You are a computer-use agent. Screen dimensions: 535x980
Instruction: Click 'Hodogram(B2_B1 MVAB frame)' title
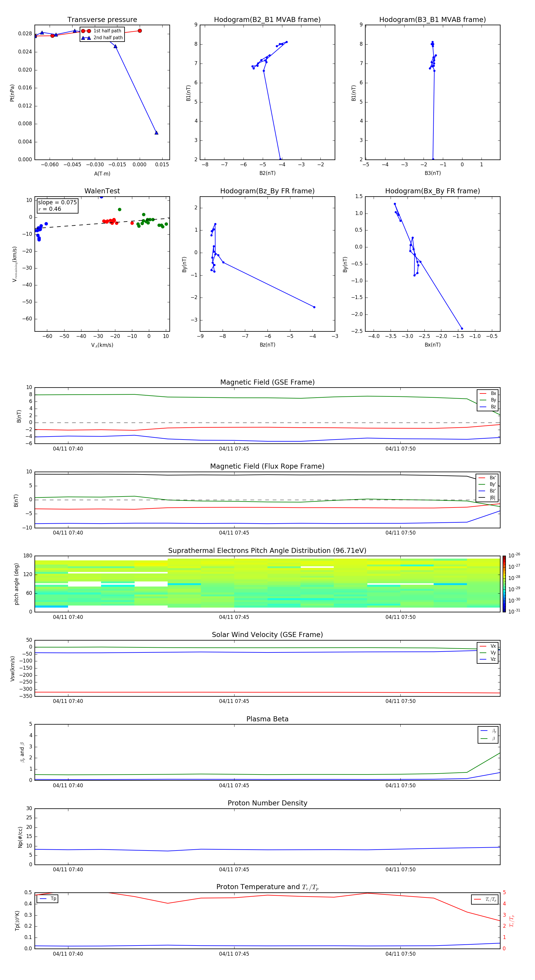(267, 20)
